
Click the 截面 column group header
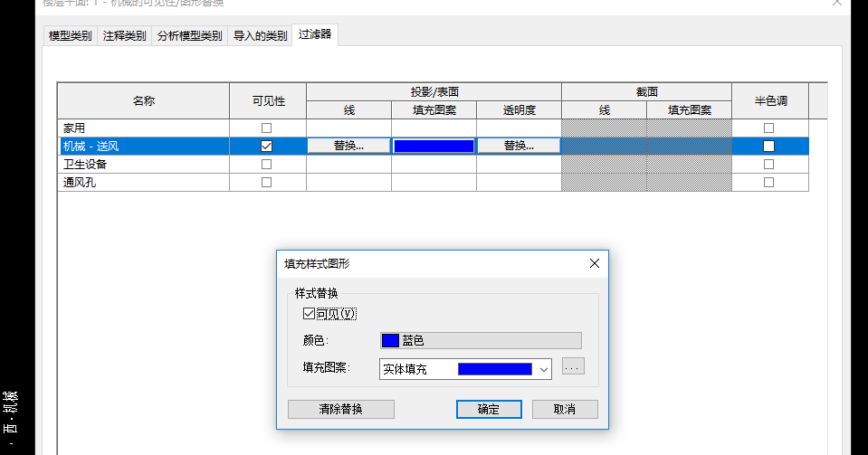click(x=646, y=92)
